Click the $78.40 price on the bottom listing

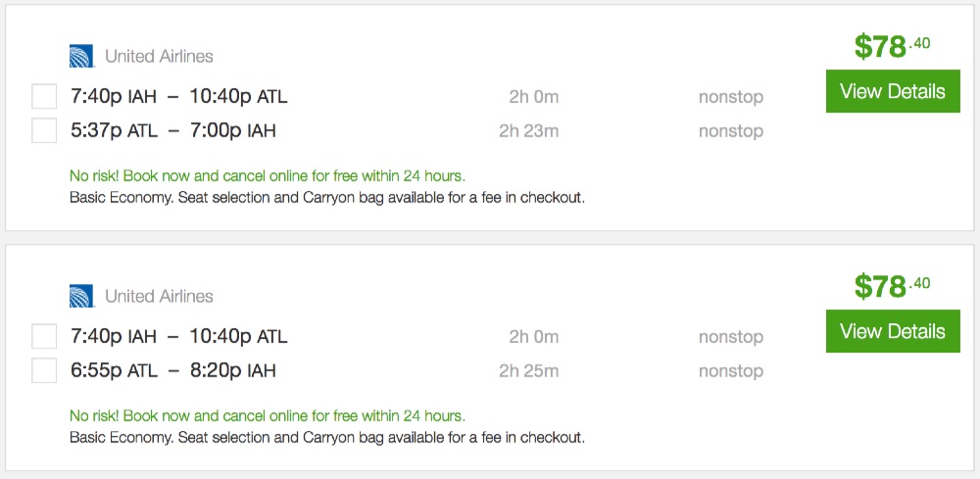tap(891, 286)
